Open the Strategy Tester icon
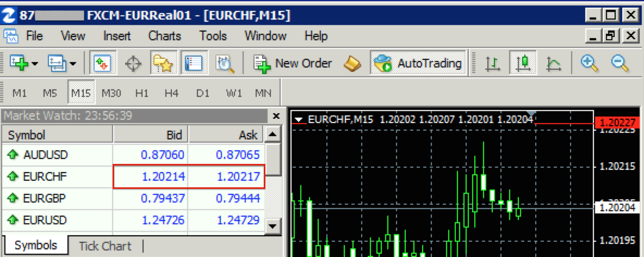Viewport: 644px width, 257px height. [225, 64]
